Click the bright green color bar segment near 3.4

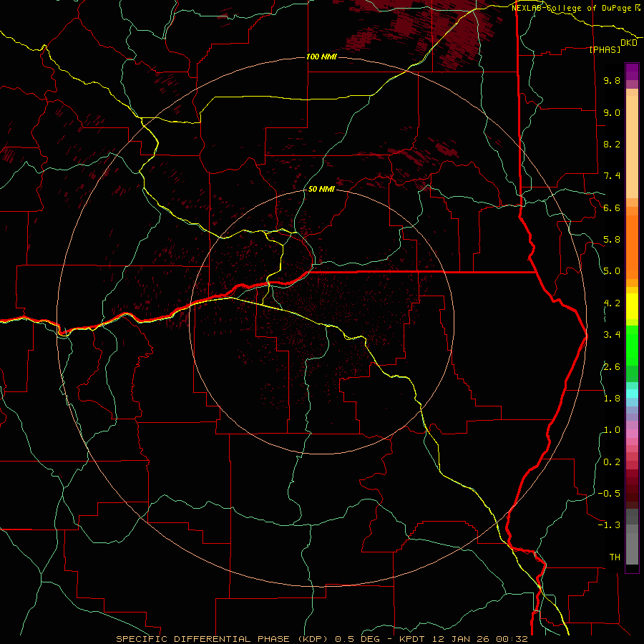[x=632, y=345]
